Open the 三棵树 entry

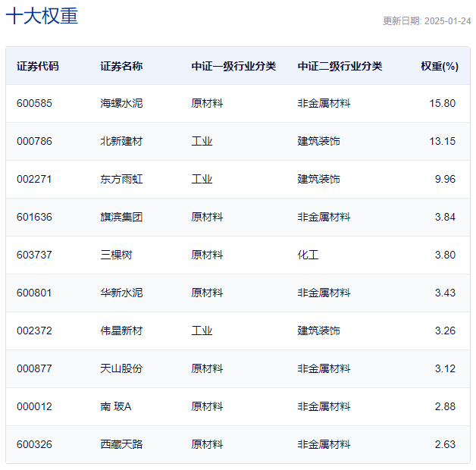[x=116, y=255]
